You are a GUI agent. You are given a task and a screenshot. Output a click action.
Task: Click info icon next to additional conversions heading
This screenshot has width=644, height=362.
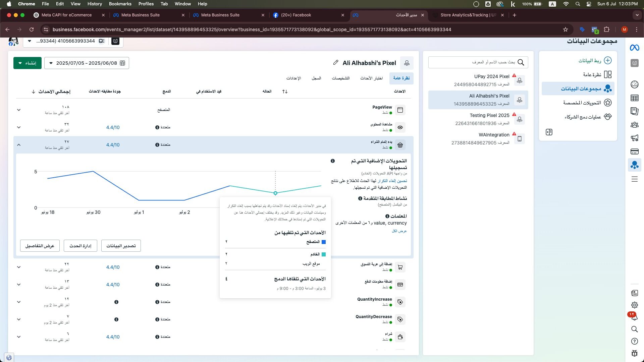333,161
